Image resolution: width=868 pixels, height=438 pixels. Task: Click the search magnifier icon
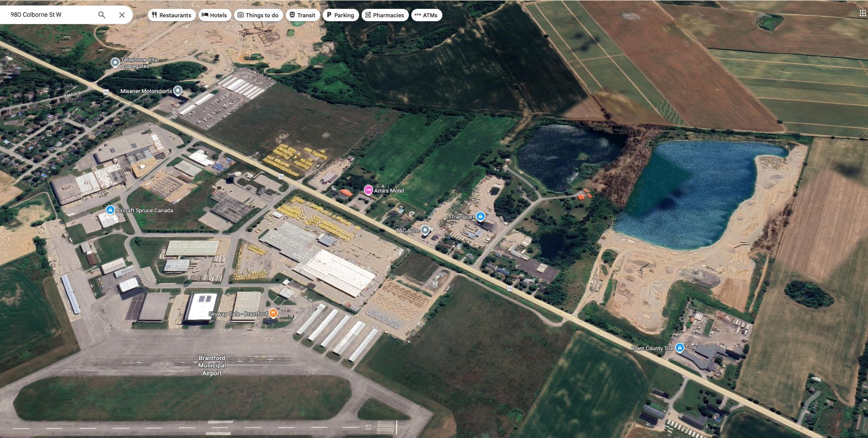coord(101,15)
